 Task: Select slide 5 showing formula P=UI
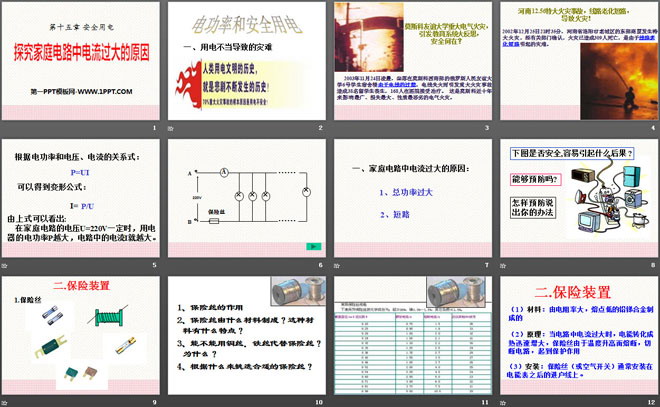[x=82, y=203]
